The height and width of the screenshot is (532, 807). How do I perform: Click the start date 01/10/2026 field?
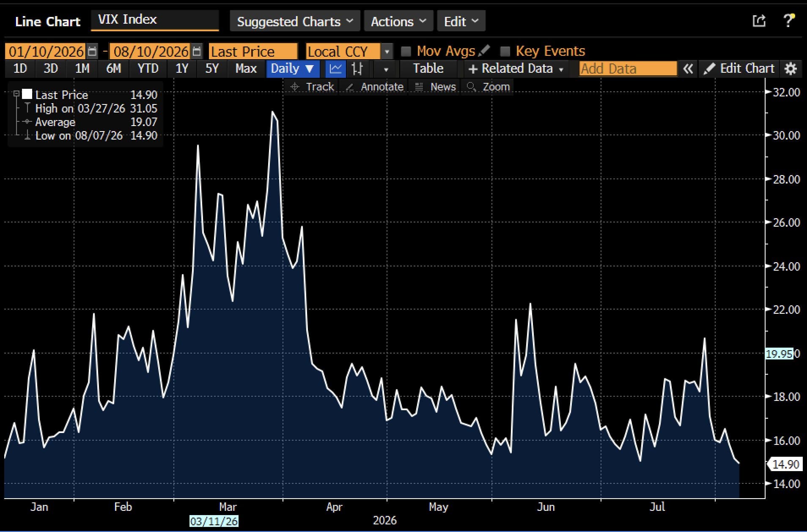point(46,52)
